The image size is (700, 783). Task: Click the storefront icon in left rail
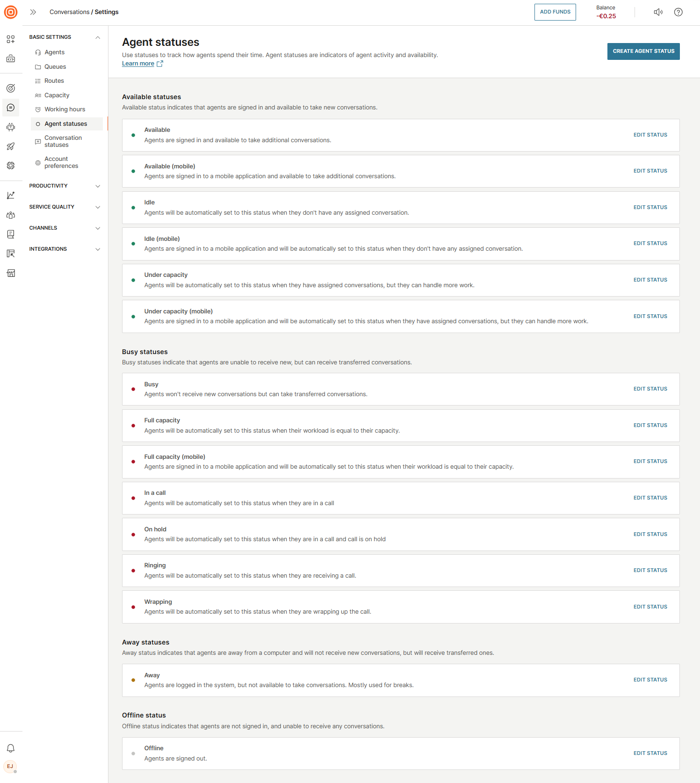click(x=11, y=273)
